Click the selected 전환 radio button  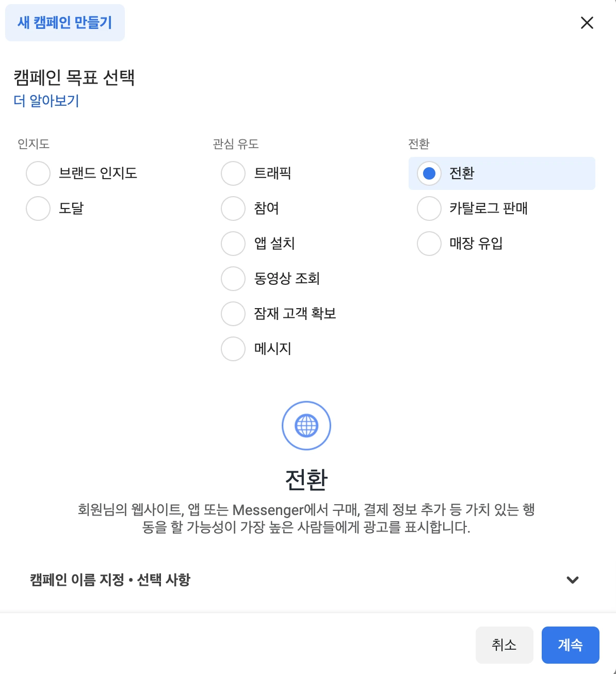[x=429, y=173]
